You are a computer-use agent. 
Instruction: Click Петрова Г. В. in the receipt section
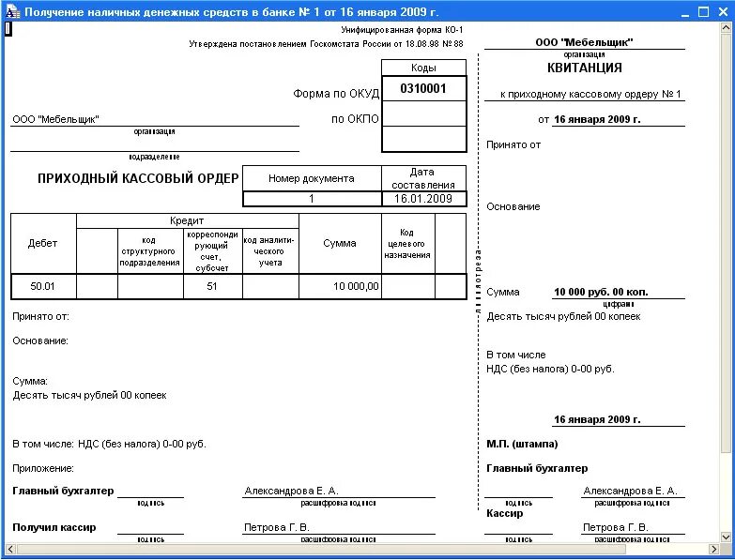[x=616, y=527]
